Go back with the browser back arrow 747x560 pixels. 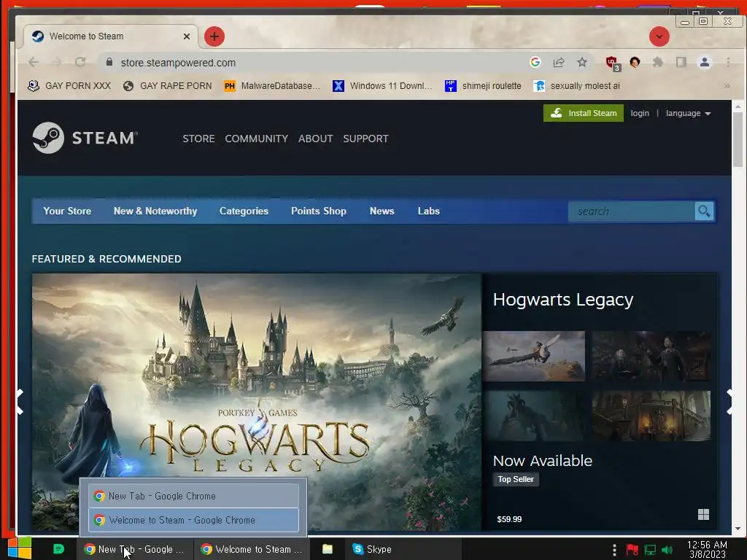pyautogui.click(x=34, y=62)
